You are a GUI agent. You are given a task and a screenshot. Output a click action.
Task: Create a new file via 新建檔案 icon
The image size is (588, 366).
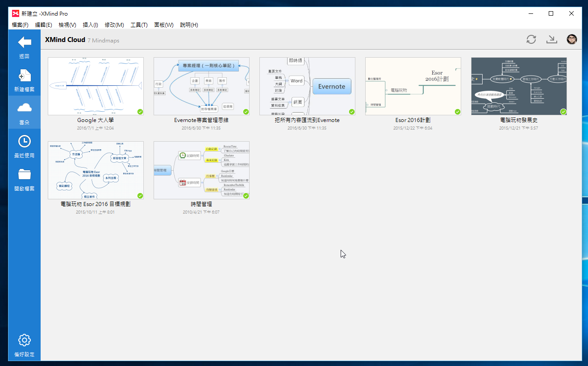click(24, 75)
